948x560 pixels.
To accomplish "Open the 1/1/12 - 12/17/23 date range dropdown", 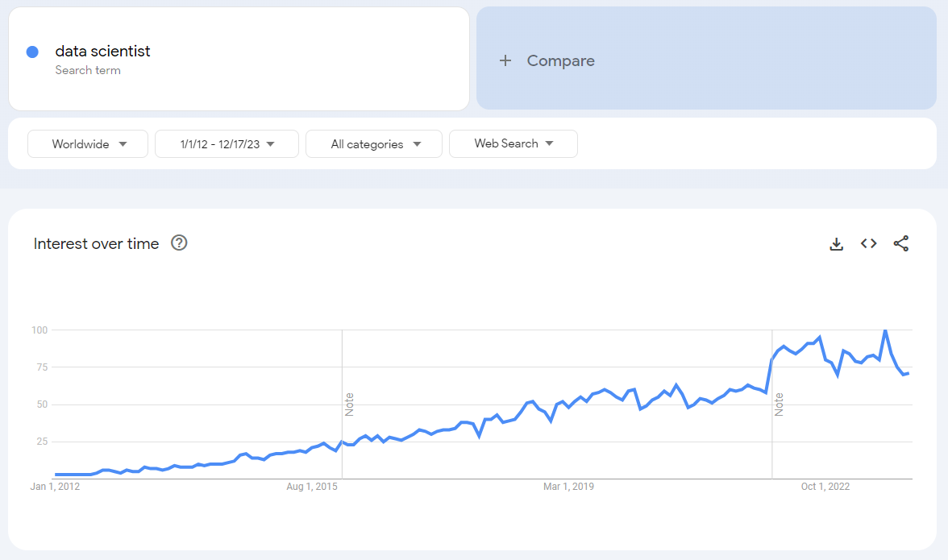I will 227,144.
